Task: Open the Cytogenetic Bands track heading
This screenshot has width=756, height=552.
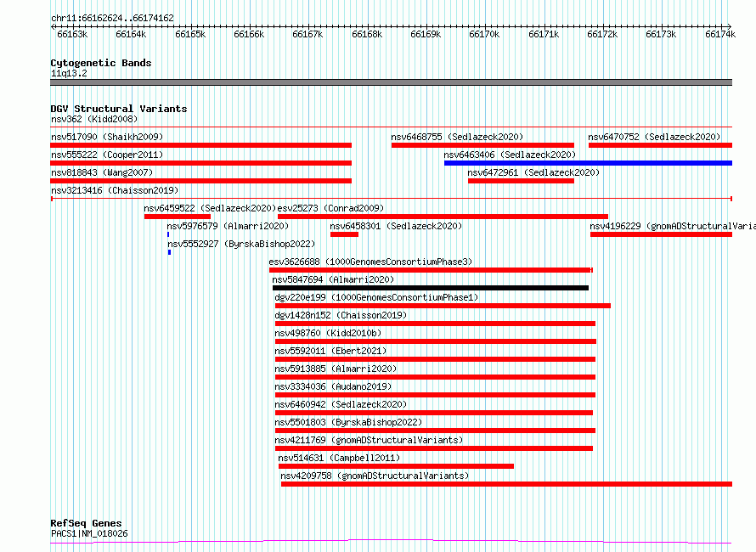Action: 101,63
